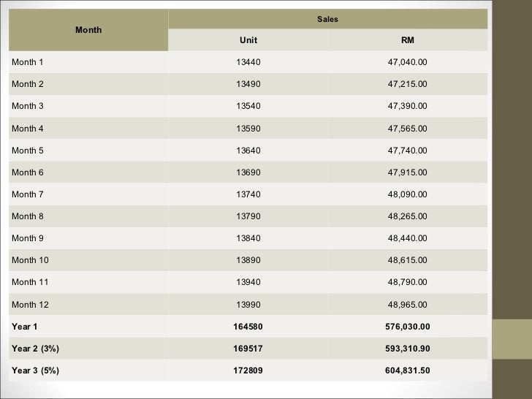Viewport: 532px width, 399px height.
Task: Select Year 3 unit total 172809
Action: coord(248,370)
